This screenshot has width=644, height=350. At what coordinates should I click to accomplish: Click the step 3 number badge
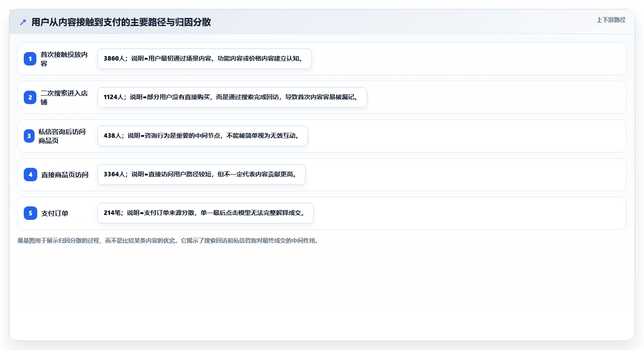point(29,136)
